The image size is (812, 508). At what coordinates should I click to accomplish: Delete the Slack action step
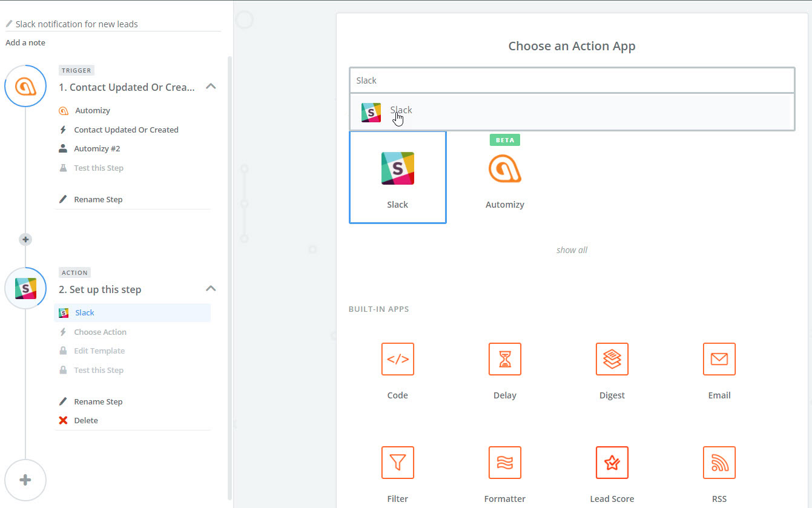click(x=85, y=420)
